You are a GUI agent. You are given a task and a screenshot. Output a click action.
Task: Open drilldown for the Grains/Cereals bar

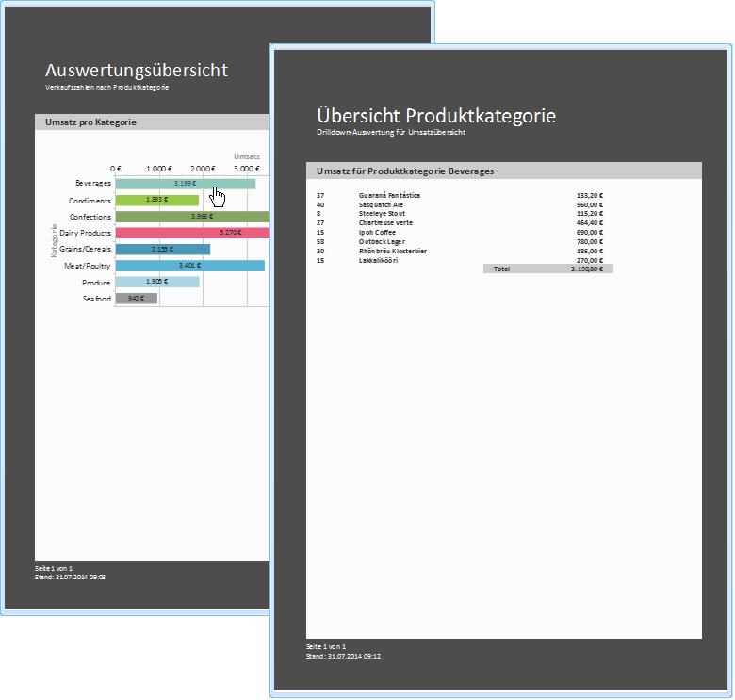[x=162, y=250]
